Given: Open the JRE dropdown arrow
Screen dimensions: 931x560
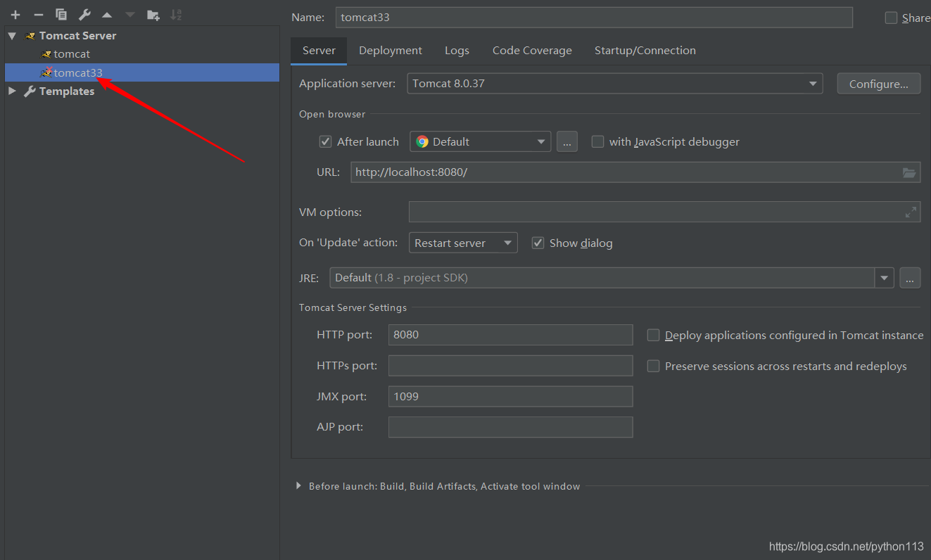Looking at the screenshot, I should pyautogui.click(x=885, y=278).
